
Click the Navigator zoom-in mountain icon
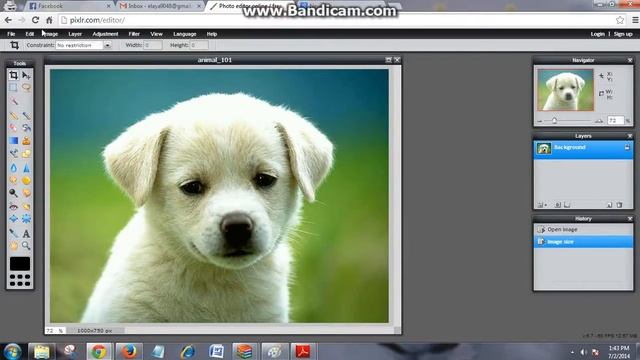pyautogui.click(x=599, y=121)
